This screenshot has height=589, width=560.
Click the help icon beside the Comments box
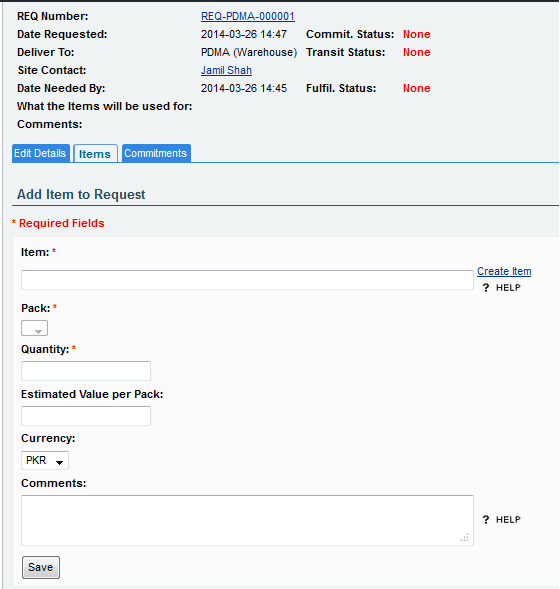[x=486, y=520]
